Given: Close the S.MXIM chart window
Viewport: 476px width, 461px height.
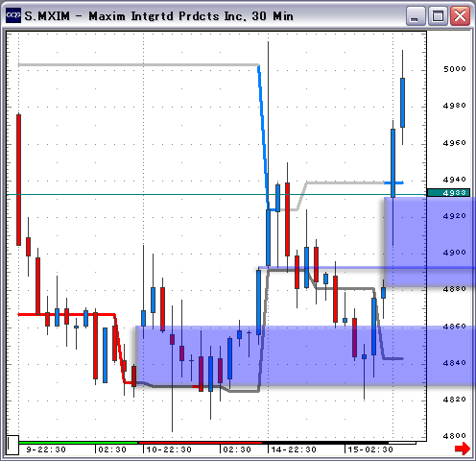Looking at the screenshot, I should click(460, 15).
